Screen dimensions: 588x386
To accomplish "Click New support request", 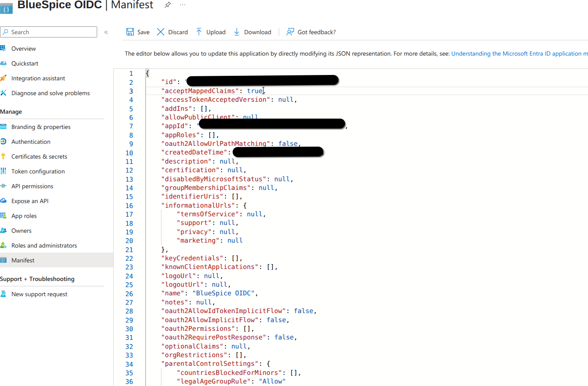I will pos(39,294).
